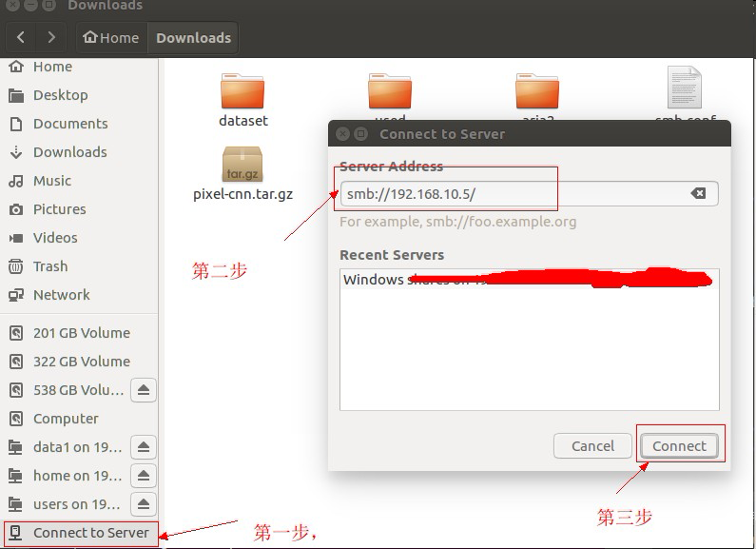Unmount the users network share
The height and width of the screenshot is (549, 756).
click(x=142, y=504)
